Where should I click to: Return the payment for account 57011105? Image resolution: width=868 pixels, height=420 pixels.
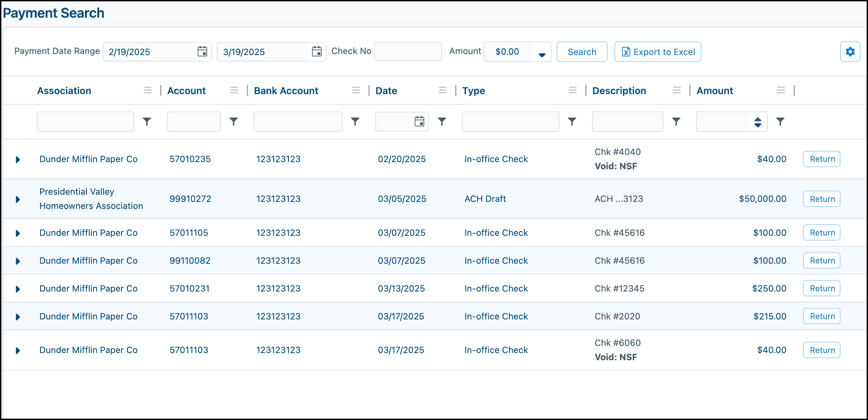[821, 232]
